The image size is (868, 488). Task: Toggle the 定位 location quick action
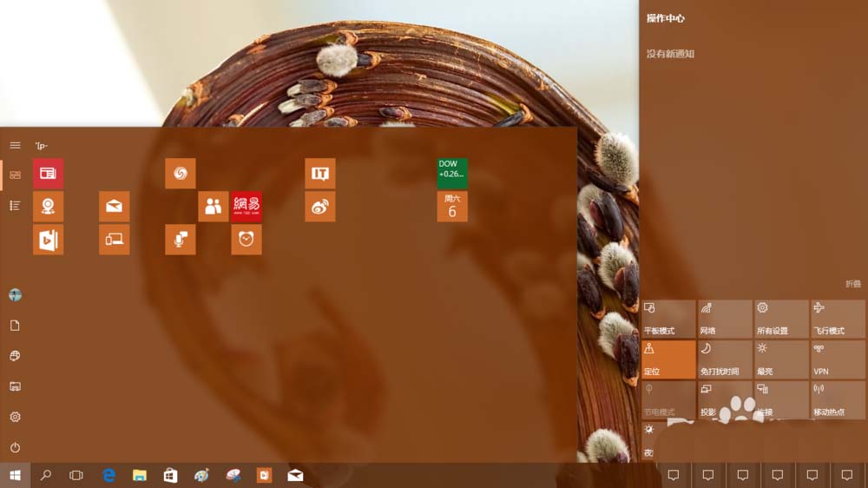click(x=668, y=359)
